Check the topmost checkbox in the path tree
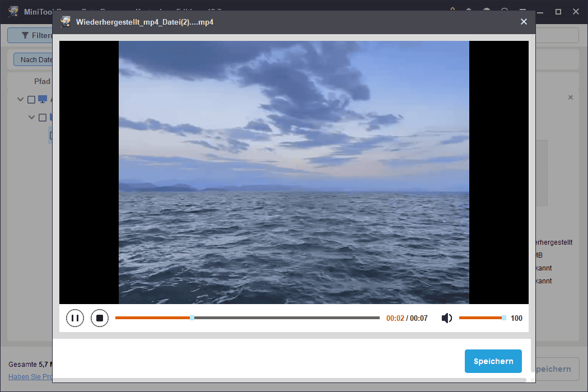Viewport: 588px width, 392px height. point(31,99)
